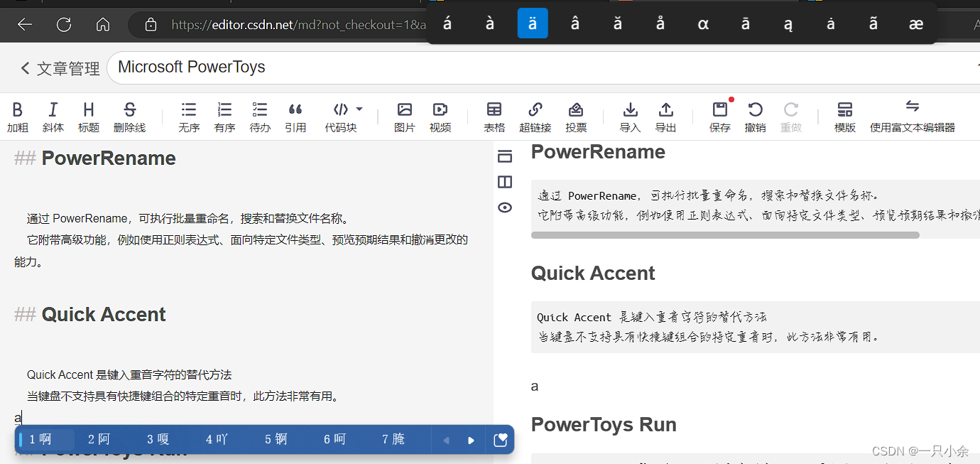Export the article (导出)

(665, 117)
